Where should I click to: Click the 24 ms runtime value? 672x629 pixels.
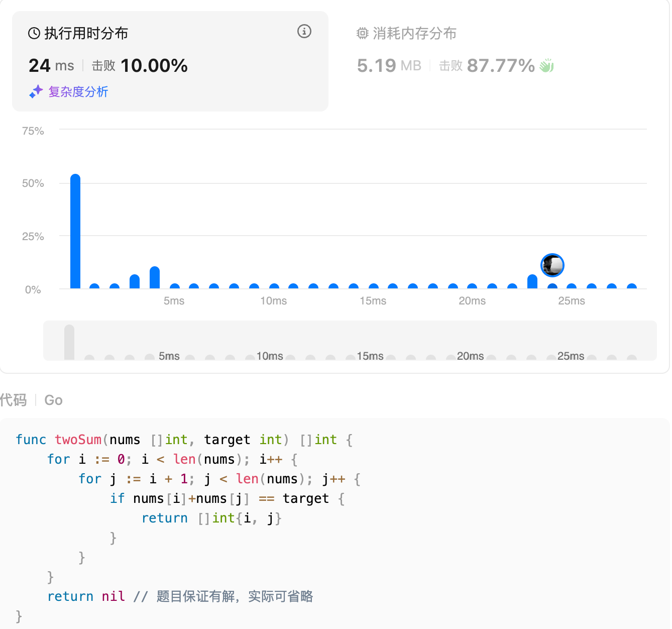(51, 65)
